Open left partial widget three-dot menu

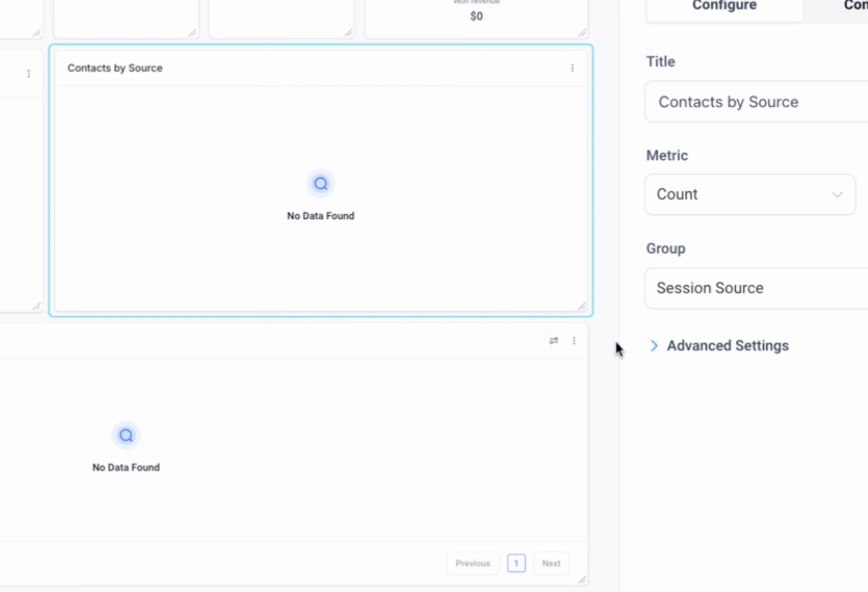28,74
